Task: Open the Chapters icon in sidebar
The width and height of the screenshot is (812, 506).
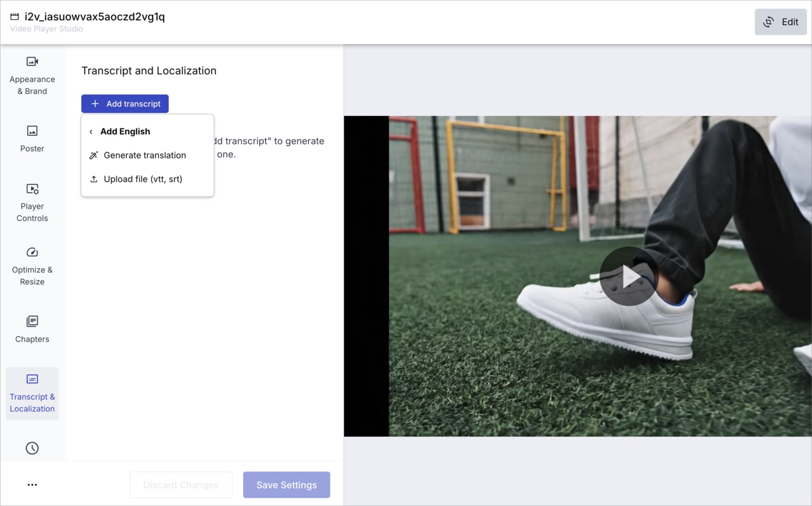Action: [32, 321]
